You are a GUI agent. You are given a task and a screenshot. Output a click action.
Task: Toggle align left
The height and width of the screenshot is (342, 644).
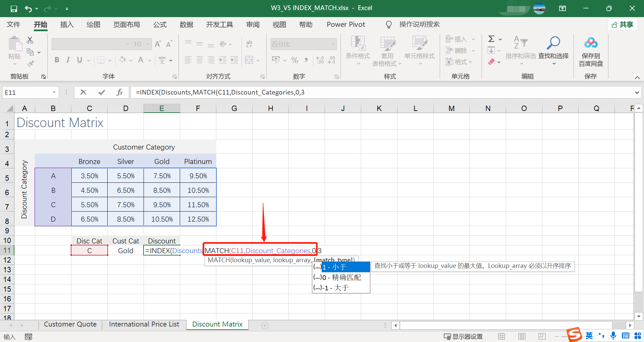[x=188, y=60]
